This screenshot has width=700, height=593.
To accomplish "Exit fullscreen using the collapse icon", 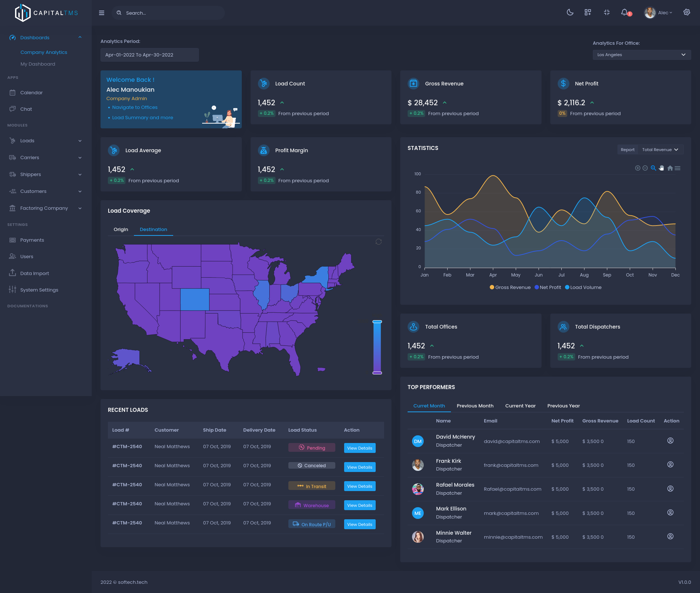I will pos(606,12).
